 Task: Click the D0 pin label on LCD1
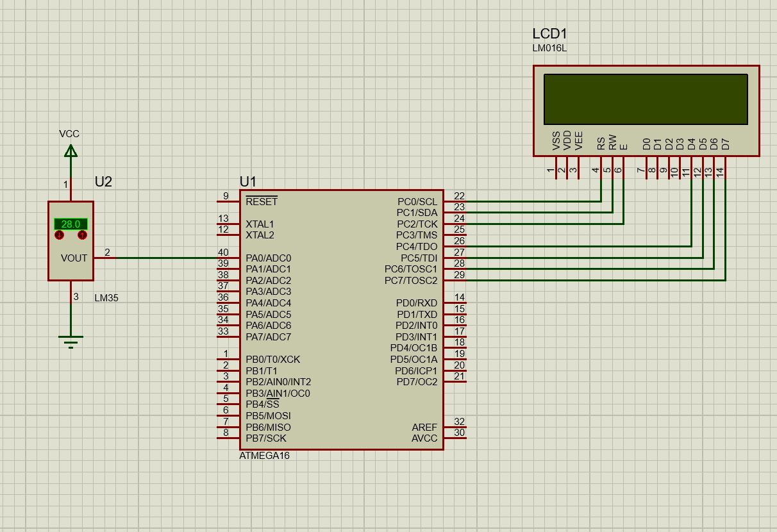646,144
